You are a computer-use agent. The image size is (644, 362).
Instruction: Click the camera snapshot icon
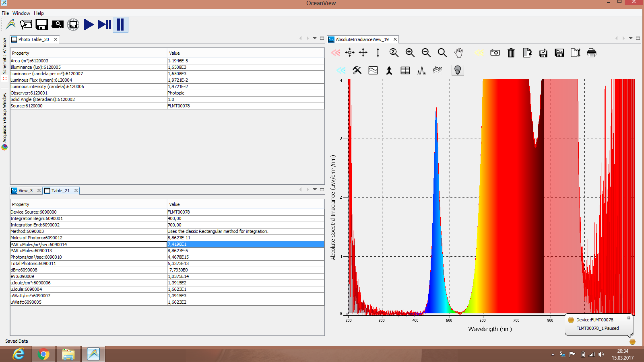(495, 53)
